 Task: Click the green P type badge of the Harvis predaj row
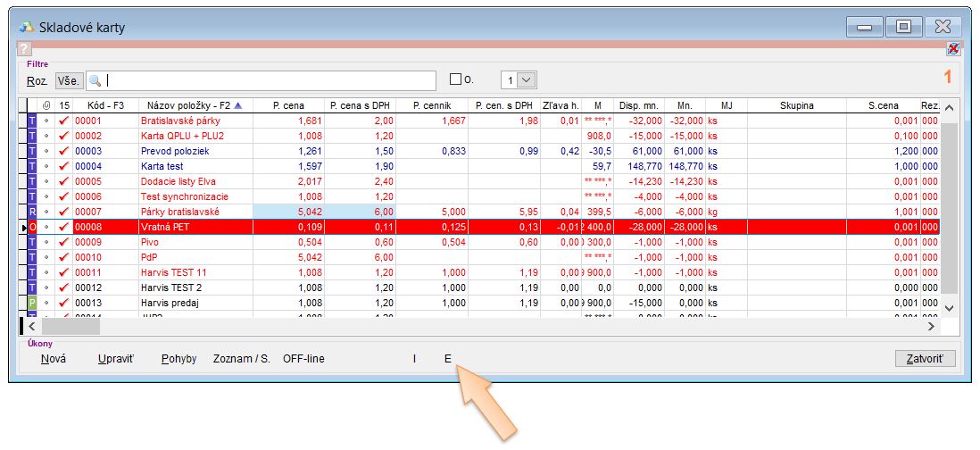(33, 303)
